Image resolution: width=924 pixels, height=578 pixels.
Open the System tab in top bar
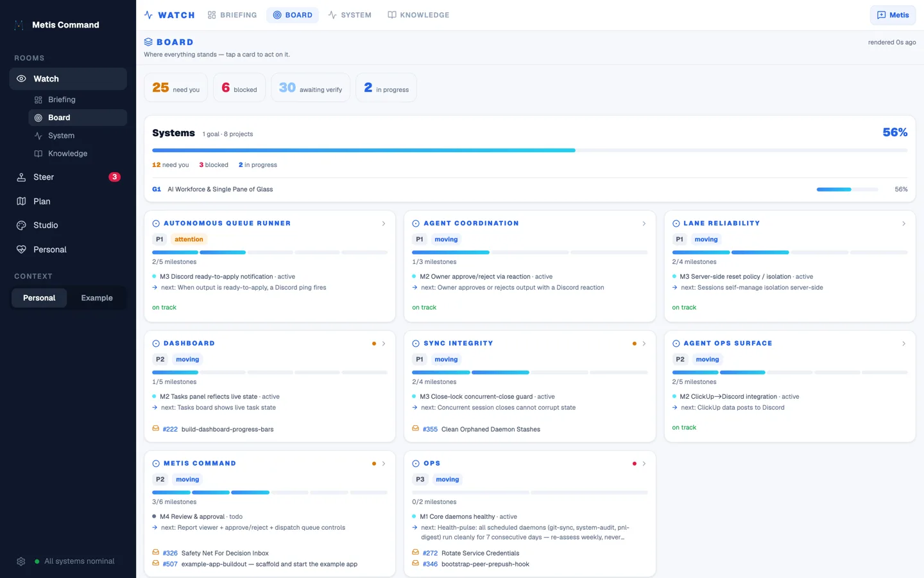point(350,15)
